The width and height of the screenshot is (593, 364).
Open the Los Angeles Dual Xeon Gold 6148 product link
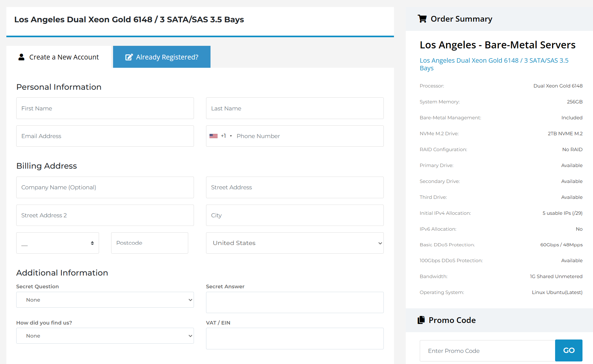click(x=494, y=64)
